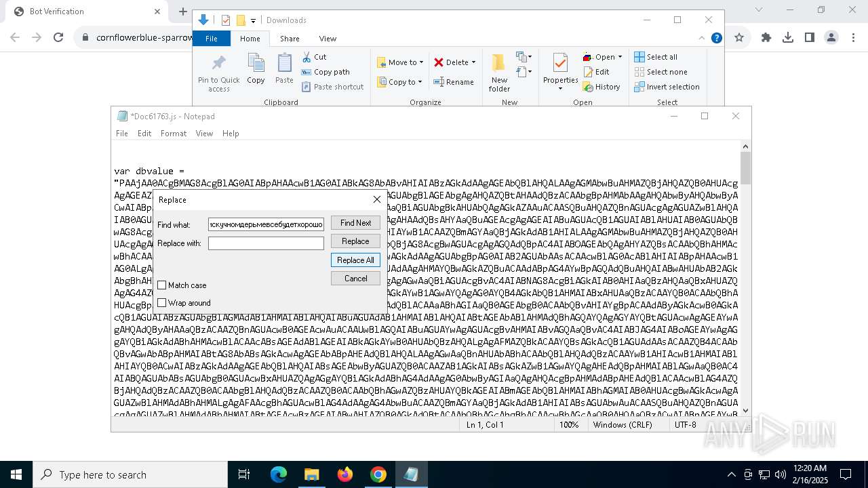
Task: Click the browser back arrow
Action: pos(15,38)
